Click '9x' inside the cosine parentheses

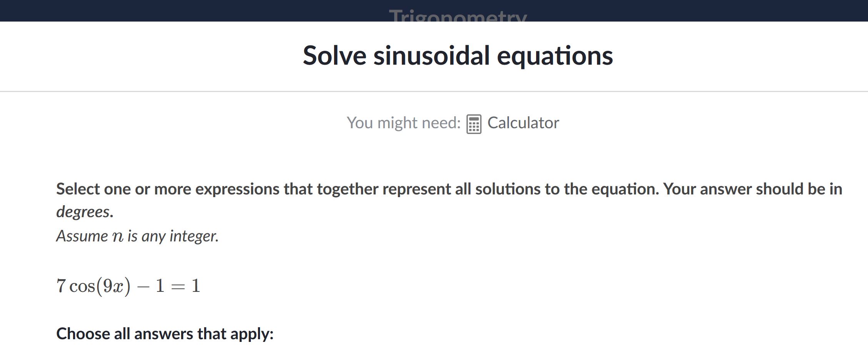click(x=113, y=286)
